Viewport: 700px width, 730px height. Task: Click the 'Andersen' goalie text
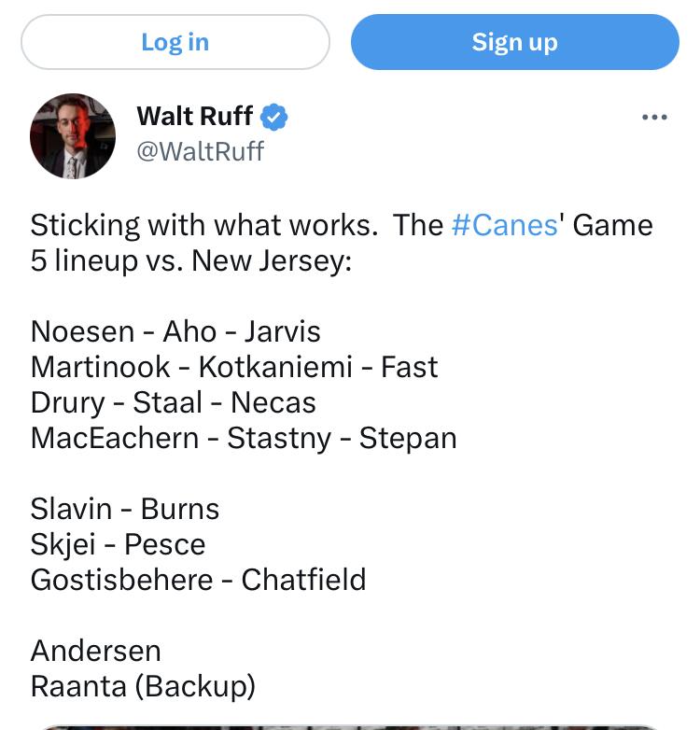point(96,651)
